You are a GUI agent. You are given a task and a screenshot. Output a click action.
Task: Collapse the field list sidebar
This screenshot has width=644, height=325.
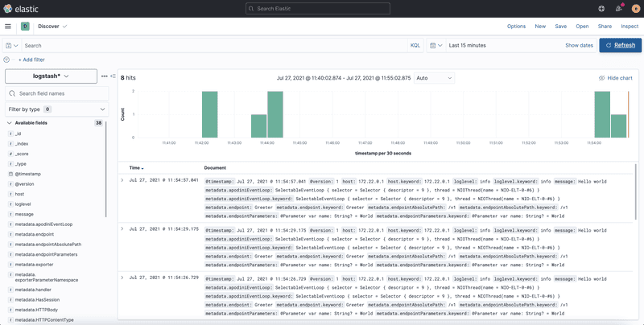point(114,76)
